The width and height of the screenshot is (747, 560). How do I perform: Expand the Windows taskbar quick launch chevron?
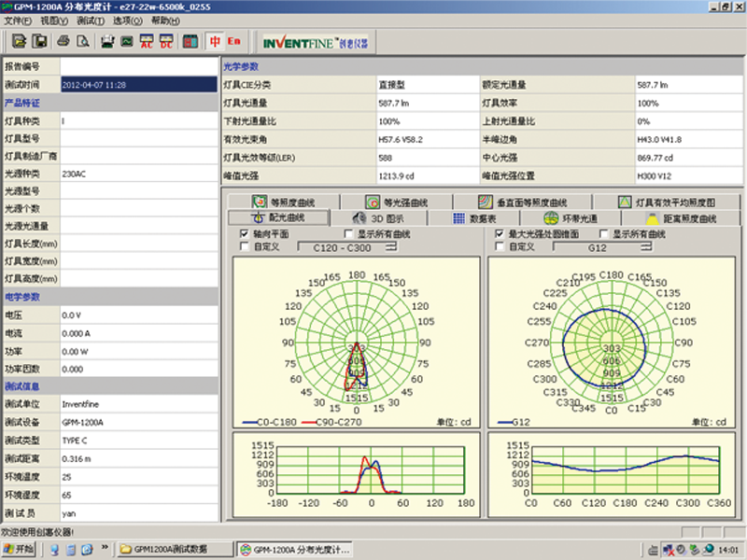(x=105, y=549)
